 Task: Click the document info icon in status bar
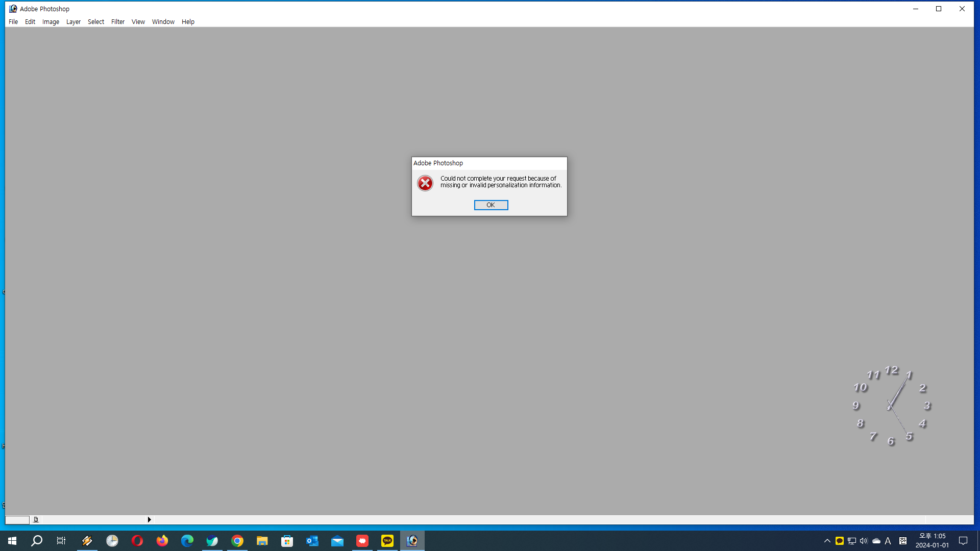[x=36, y=520]
